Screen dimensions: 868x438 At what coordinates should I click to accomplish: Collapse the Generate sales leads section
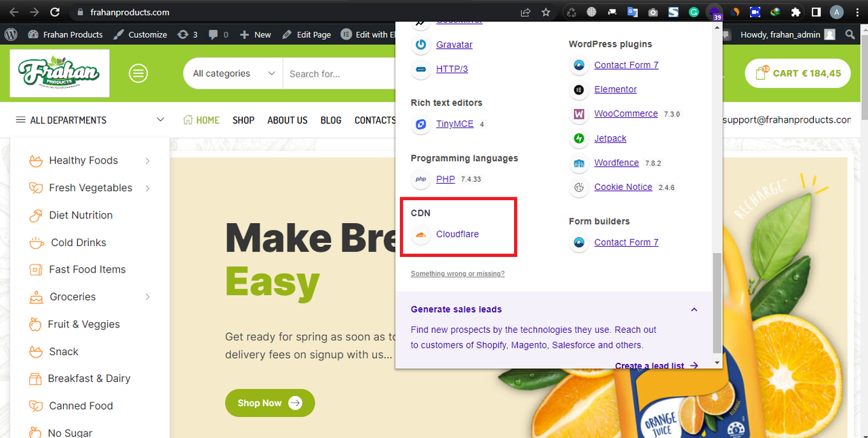pyautogui.click(x=694, y=310)
